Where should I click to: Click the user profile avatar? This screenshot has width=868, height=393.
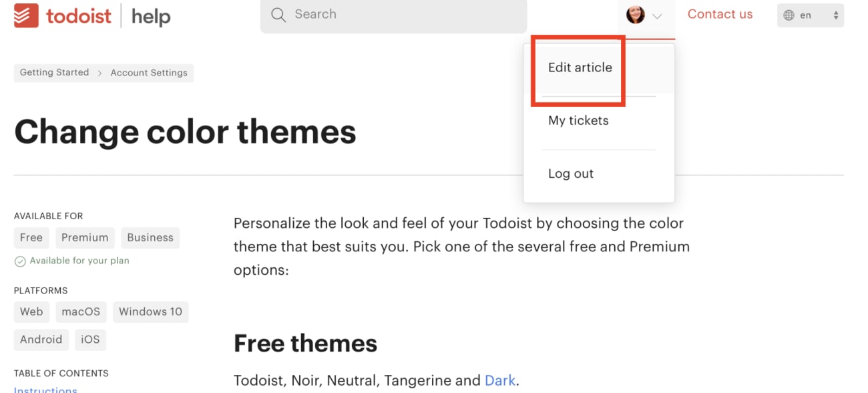pos(635,15)
